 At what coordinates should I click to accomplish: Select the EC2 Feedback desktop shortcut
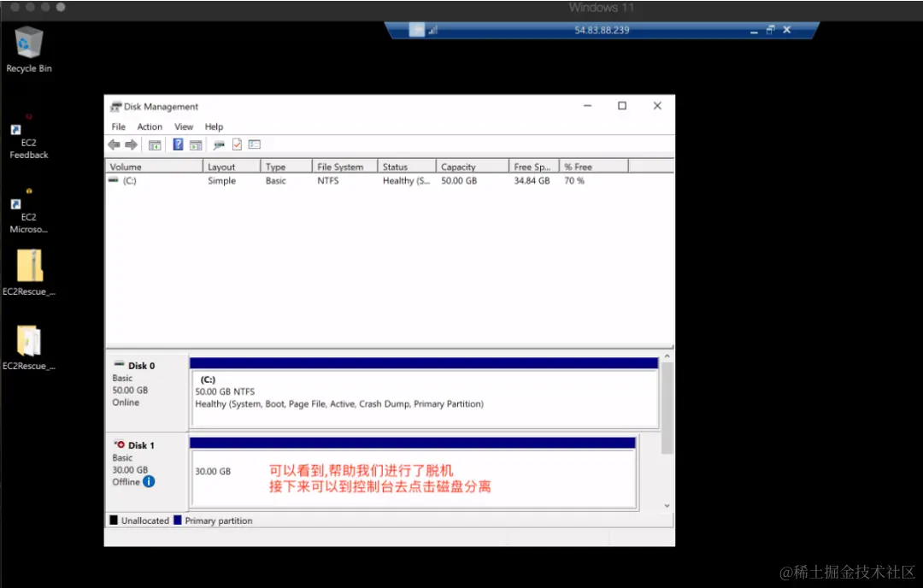[28, 137]
